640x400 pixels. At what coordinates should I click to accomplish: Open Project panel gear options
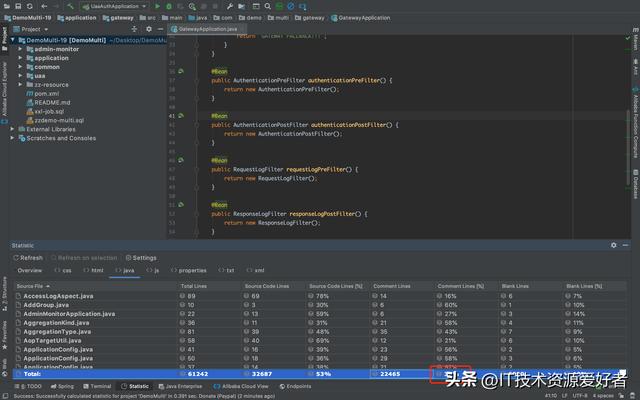pyautogui.click(x=149, y=29)
